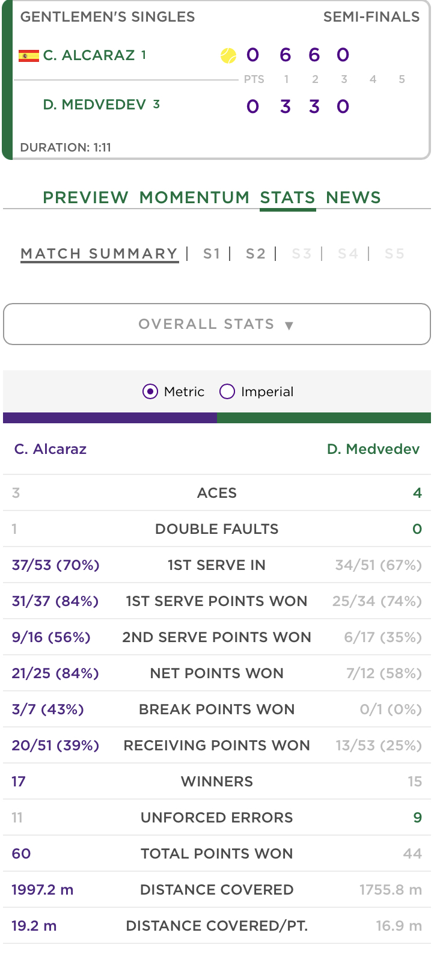The image size is (437, 980).
Task: Open the Overall Stats dropdown
Action: click(217, 324)
